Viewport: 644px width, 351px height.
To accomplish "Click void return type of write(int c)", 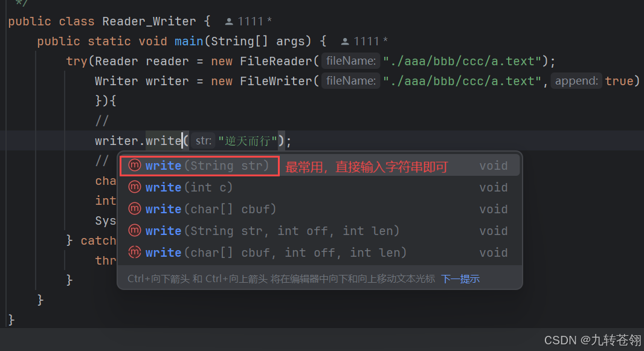I will coord(493,188).
